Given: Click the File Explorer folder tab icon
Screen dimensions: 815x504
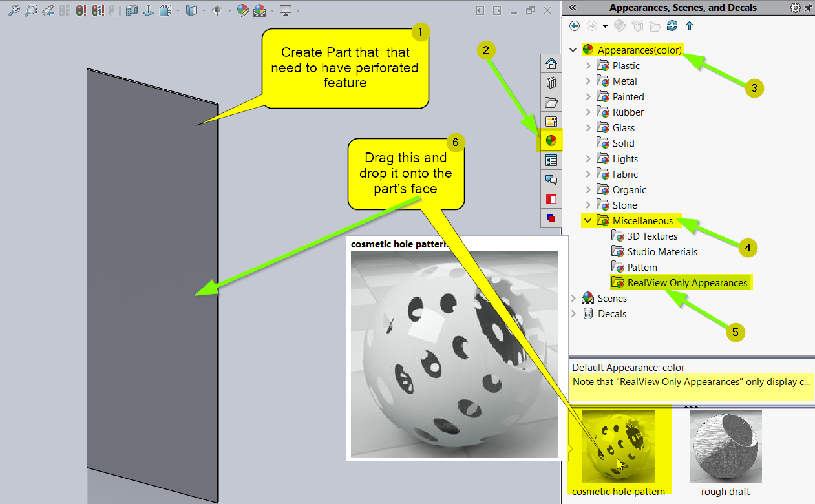Looking at the screenshot, I should (551, 102).
